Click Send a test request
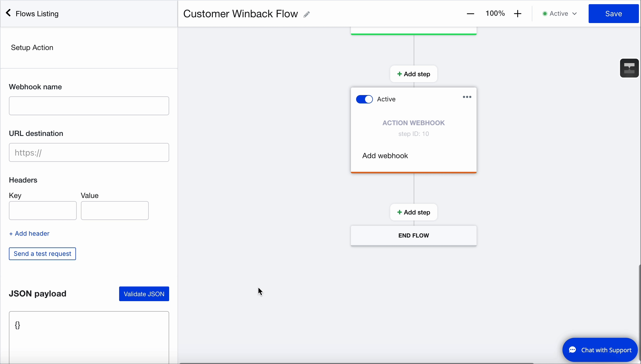The height and width of the screenshot is (364, 641). tap(42, 253)
